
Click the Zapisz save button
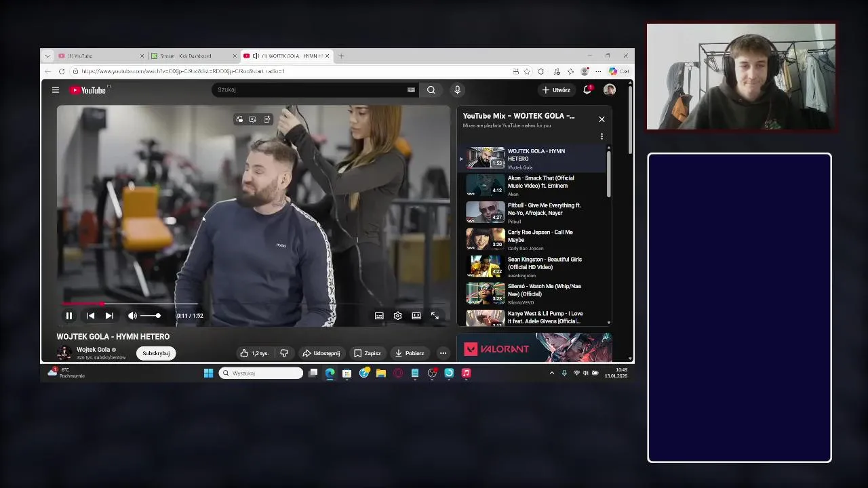[368, 353]
